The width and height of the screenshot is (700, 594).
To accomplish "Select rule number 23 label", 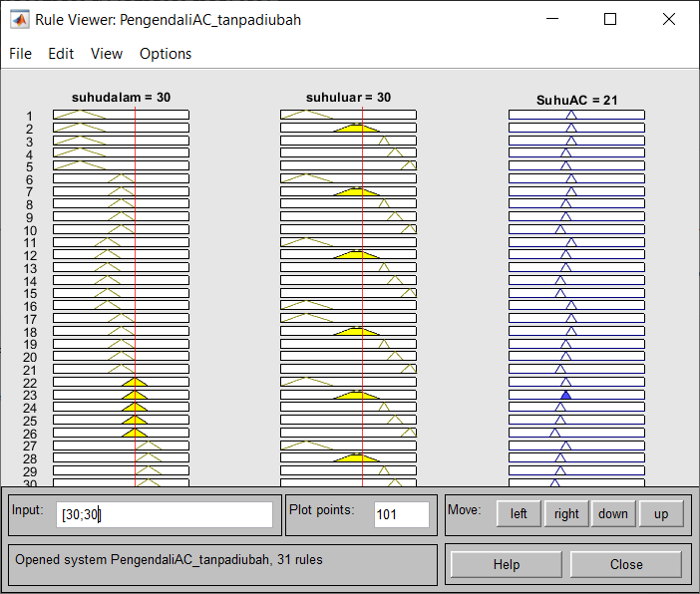I will point(30,396).
